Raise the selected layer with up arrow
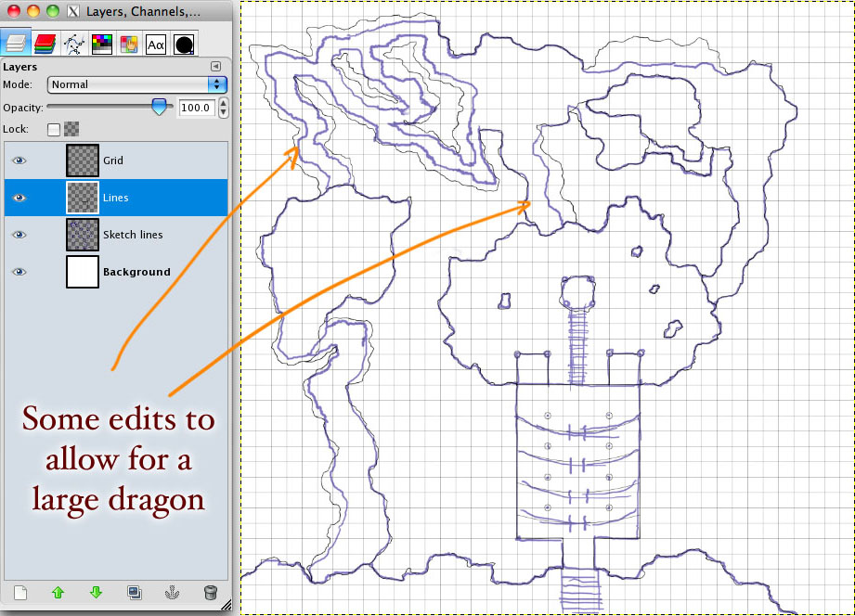 58,592
